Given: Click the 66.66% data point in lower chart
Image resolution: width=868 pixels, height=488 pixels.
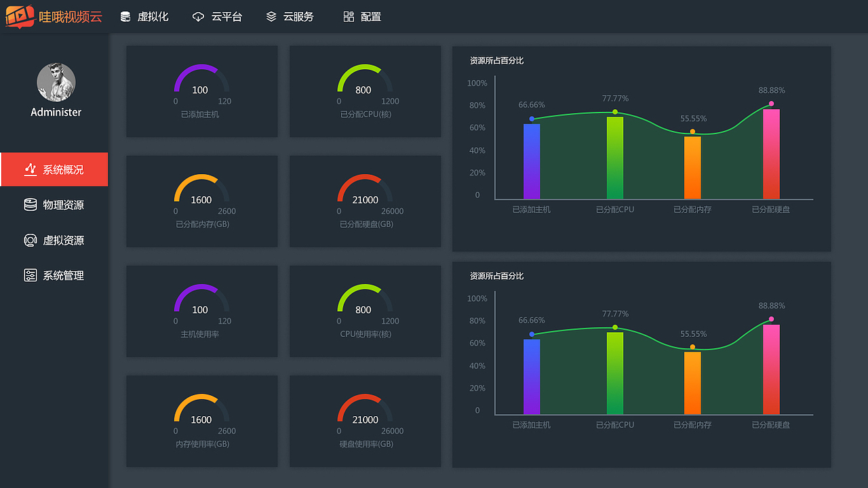Looking at the screenshot, I should [x=532, y=334].
